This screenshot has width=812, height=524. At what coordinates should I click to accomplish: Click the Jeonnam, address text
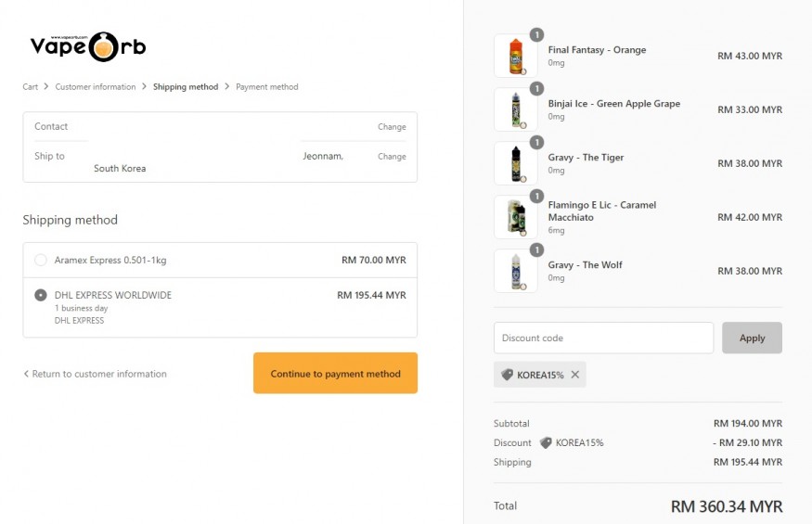coord(323,157)
